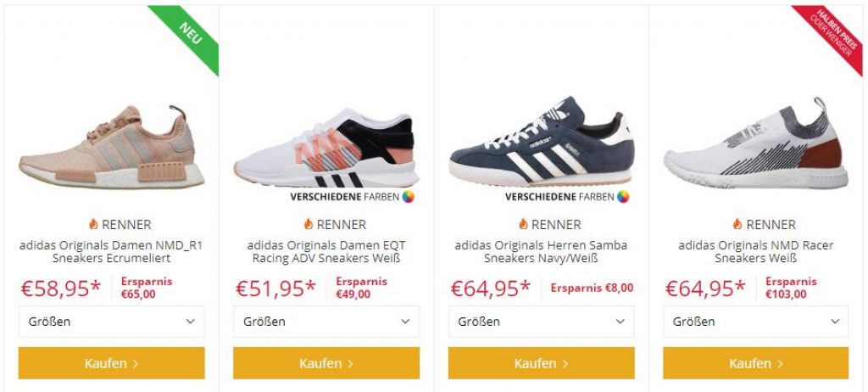Open adidas Originals Damen EQT Racing ADV link
Image resolution: width=868 pixels, height=392 pixels.
326,252
